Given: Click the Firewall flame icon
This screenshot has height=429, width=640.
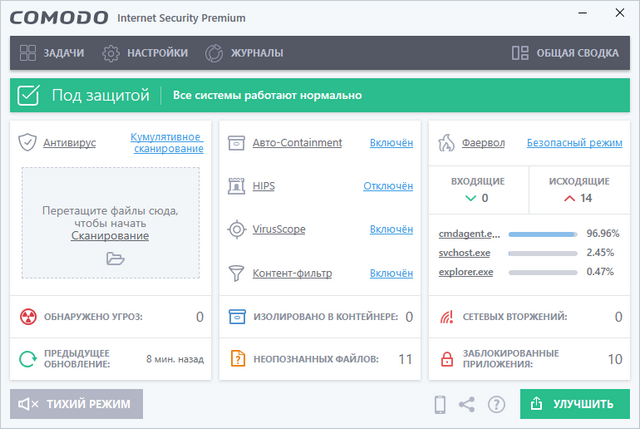Looking at the screenshot, I should [447, 143].
